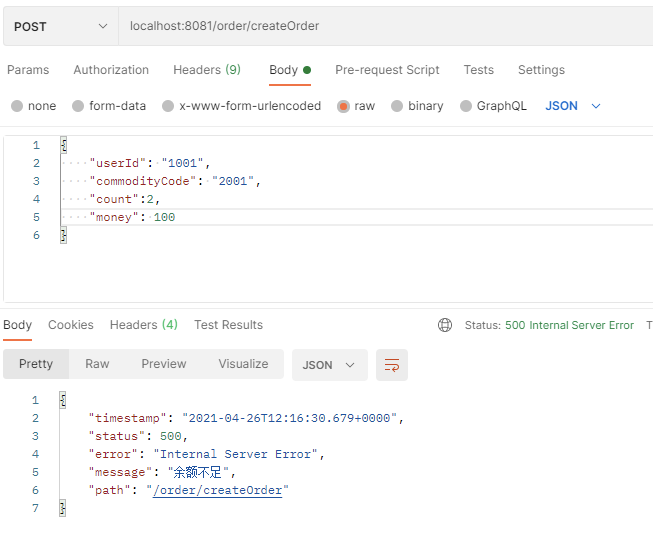The height and width of the screenshot is (543, 653).
Task: Click the "status": 500 response line
Action: 138,436
